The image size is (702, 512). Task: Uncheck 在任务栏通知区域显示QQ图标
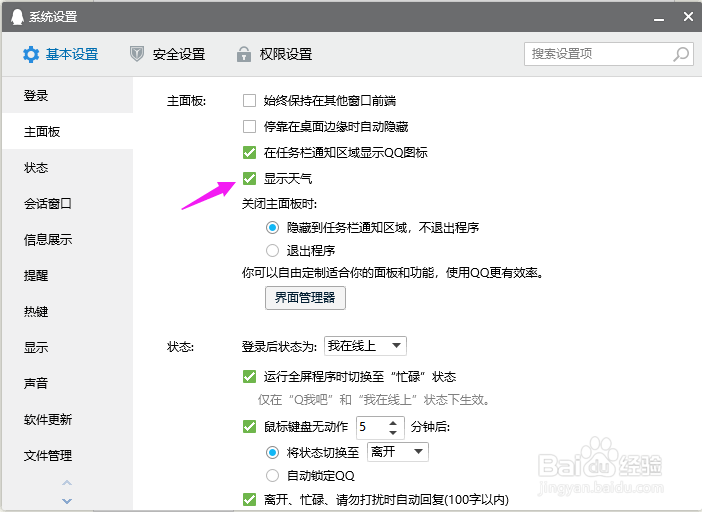(x=249, y=153)
